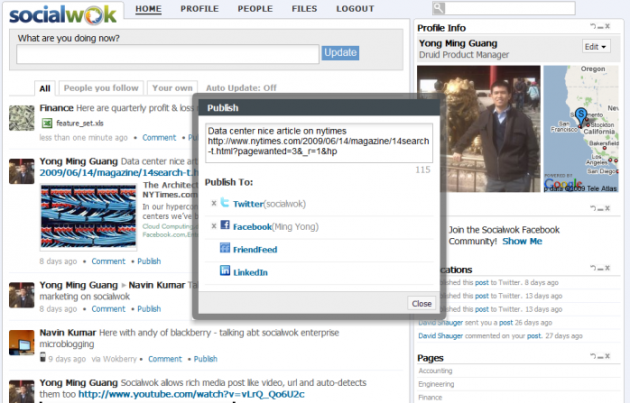Screen dimensions: 630x403
Task: Open the FILES menu
Action: (x=304, y=9)
